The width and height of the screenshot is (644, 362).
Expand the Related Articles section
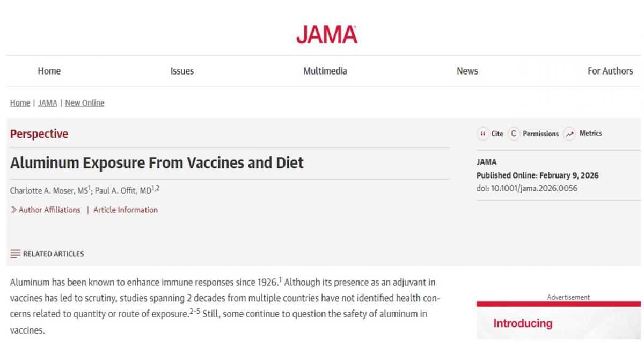click(53, 254)
